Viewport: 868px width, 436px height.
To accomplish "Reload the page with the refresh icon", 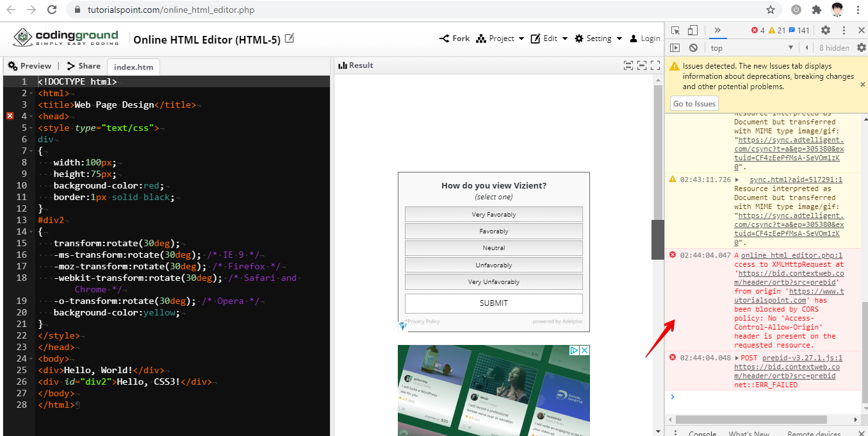I will [x=53, y=10].
